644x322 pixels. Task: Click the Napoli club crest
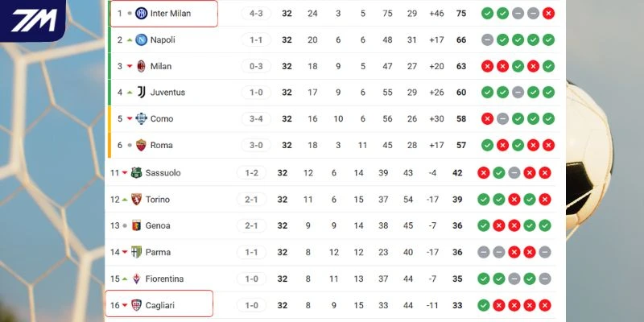tap(142, 39)
